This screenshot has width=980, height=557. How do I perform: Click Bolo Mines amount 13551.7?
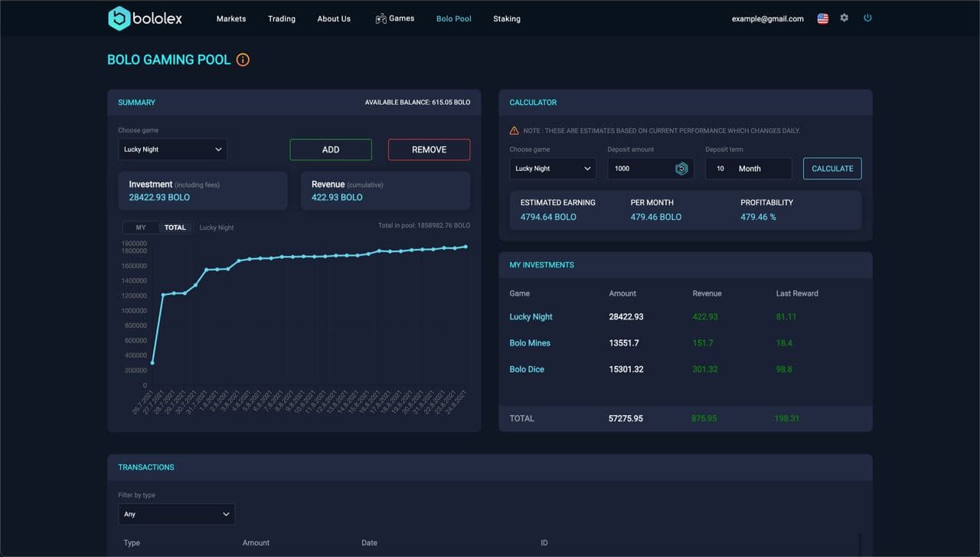point(624,342)
